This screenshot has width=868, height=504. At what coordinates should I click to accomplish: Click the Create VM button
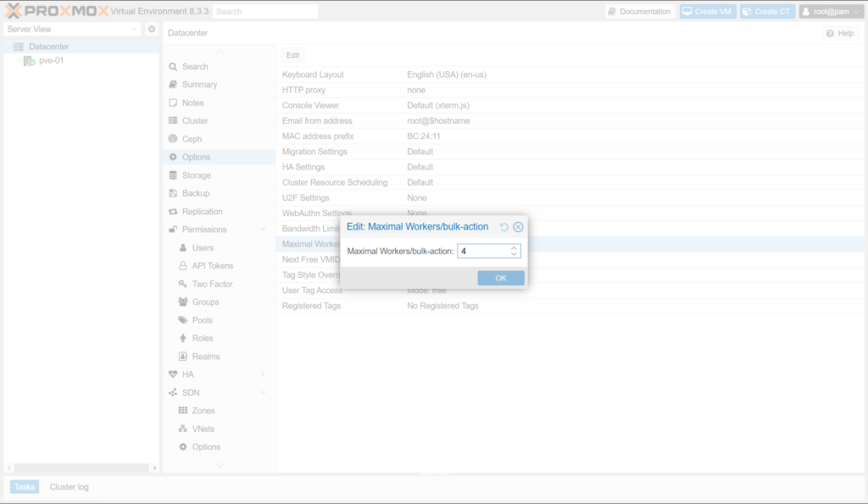[708, 12]
